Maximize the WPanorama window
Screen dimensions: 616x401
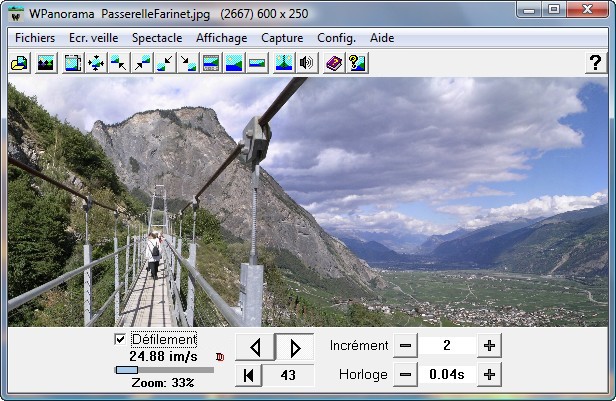coord(554,9)
